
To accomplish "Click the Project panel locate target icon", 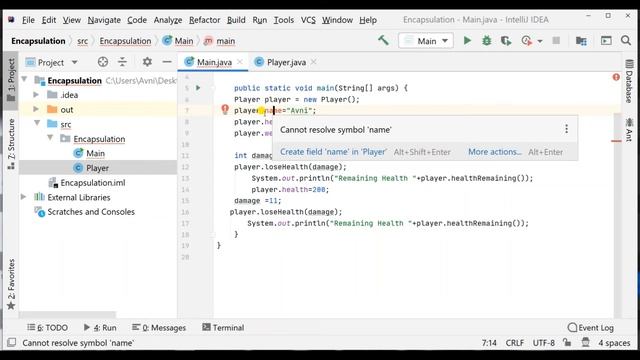I will 103,62.
